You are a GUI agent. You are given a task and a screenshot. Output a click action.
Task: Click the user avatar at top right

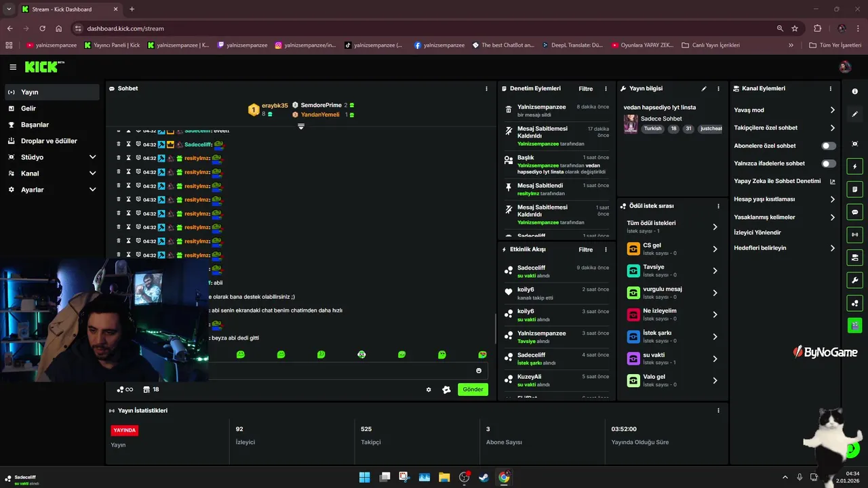(x=845, y=66)
